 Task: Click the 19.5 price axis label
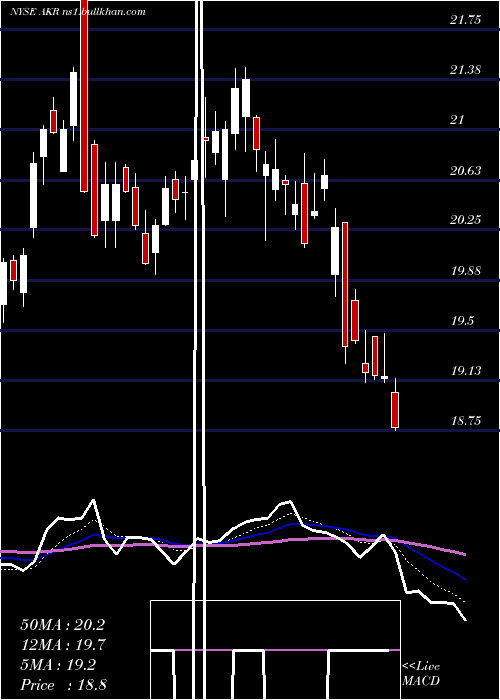tap(462, 321)
